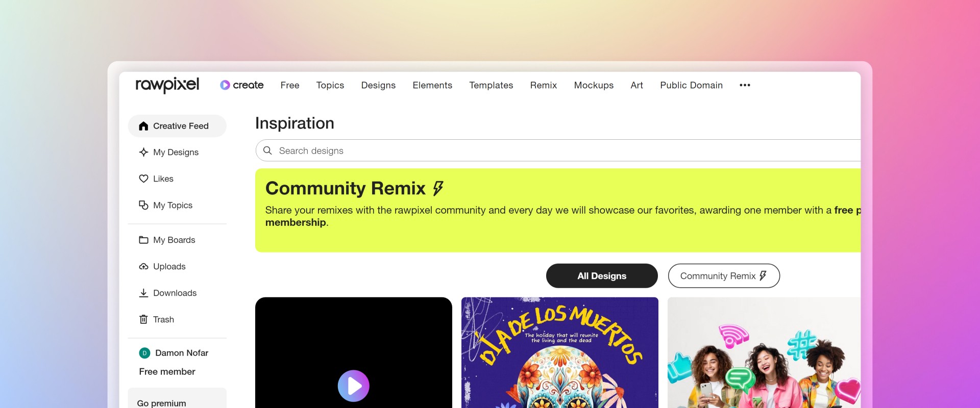This screenshot has height=408, width=980.
Task: Click the My Topics icon
Action: pos(143,205)
